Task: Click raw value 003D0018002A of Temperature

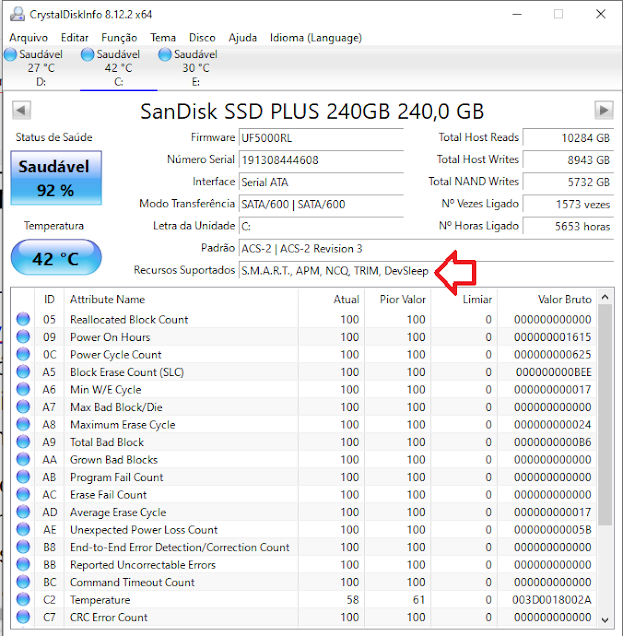Action: 552,600
